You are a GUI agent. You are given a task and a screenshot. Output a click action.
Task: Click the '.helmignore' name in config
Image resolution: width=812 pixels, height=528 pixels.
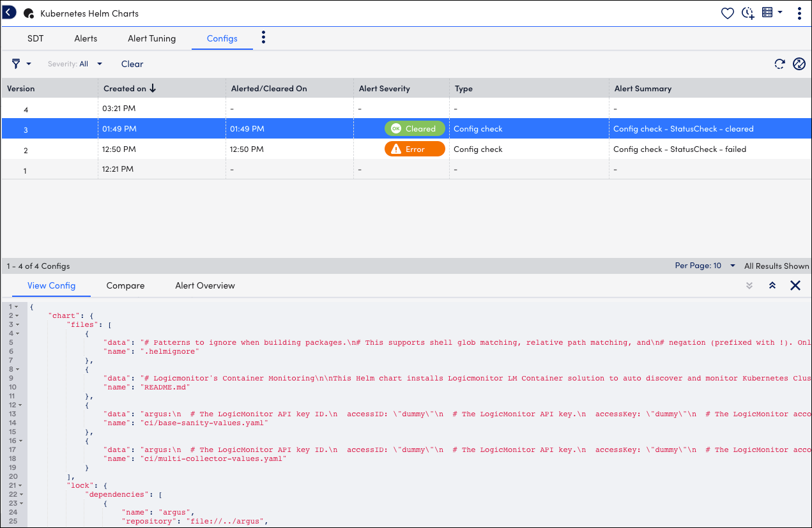[x=169, y=351]
